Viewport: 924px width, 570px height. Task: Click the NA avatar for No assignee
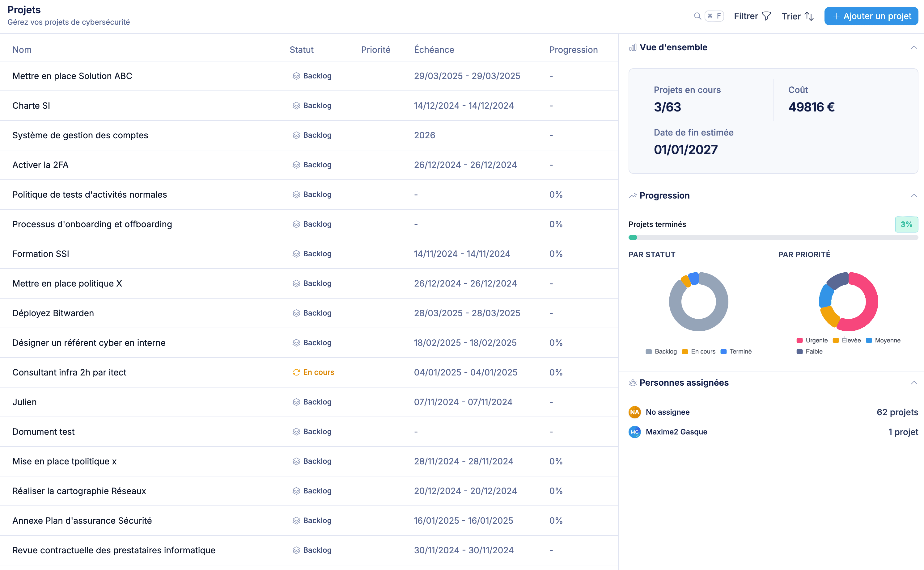pos(635,412)
